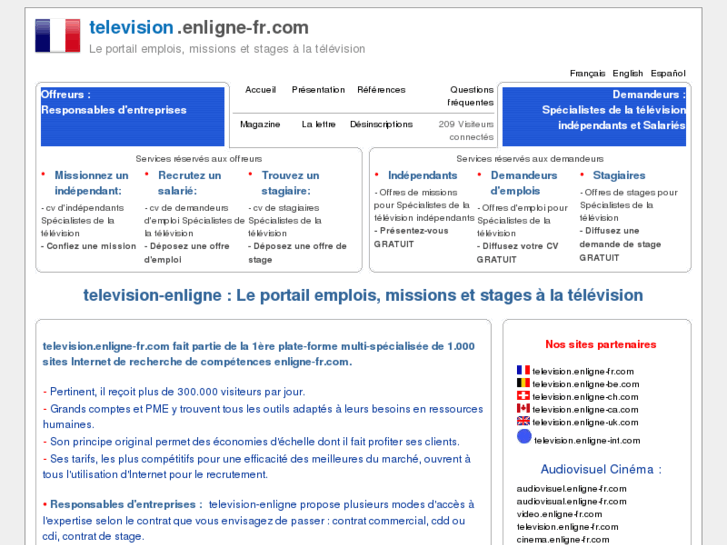Click cv d'indépendants Spécialistes de la télévision
The width and height of the screenshot is (727, 545).
pos(83,221)
